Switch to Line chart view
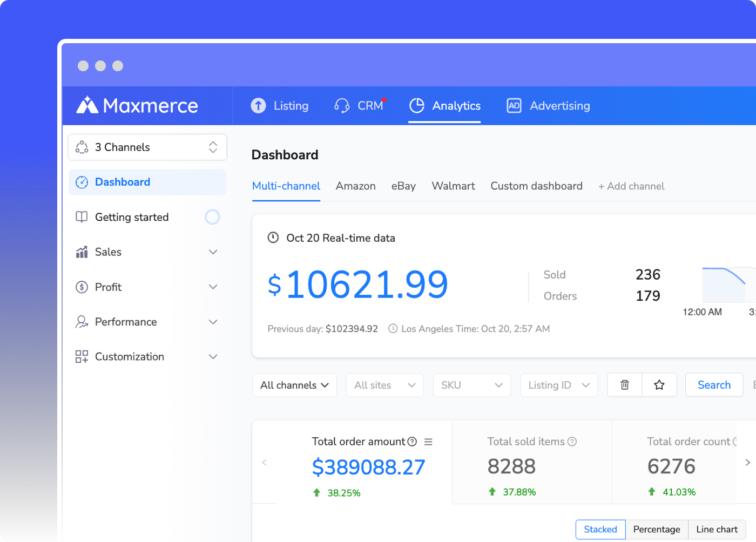The width and height of the screenshot is (756, 542). coord(717,529)
